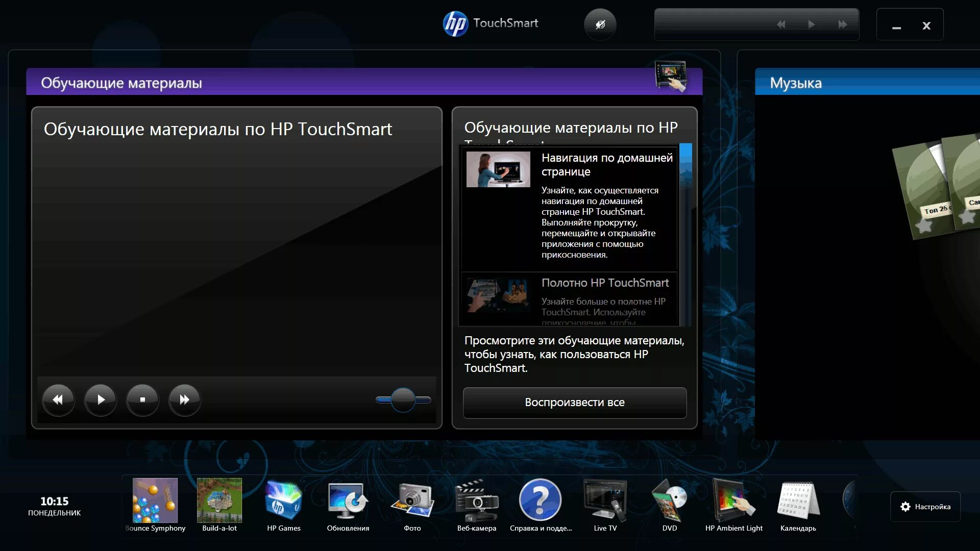
Task: Fast-forward the tutorial video
Action: [x=184, y=400]
